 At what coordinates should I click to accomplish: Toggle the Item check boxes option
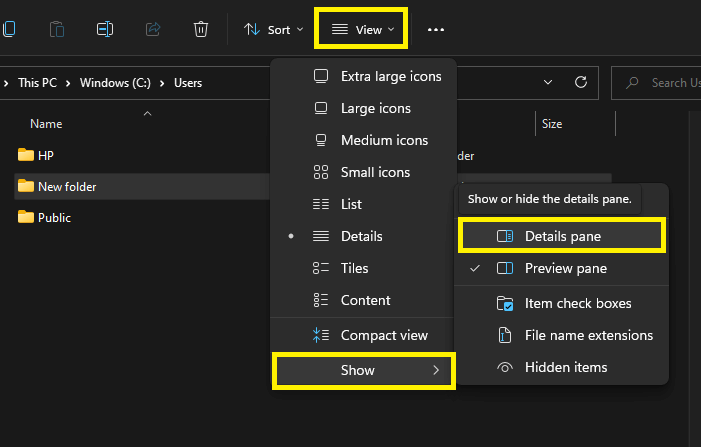pos(577,303)
